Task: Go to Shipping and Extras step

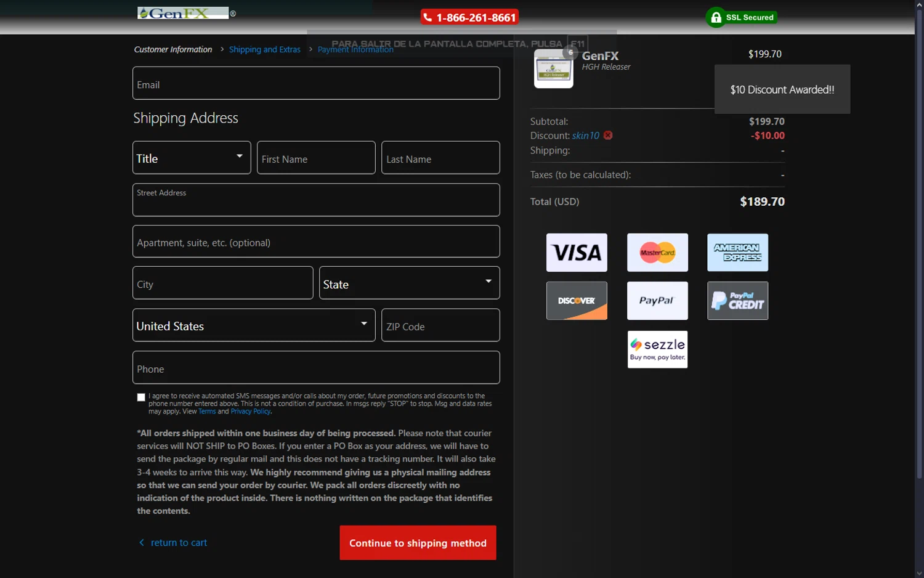Action: click(x=265, y=49)
